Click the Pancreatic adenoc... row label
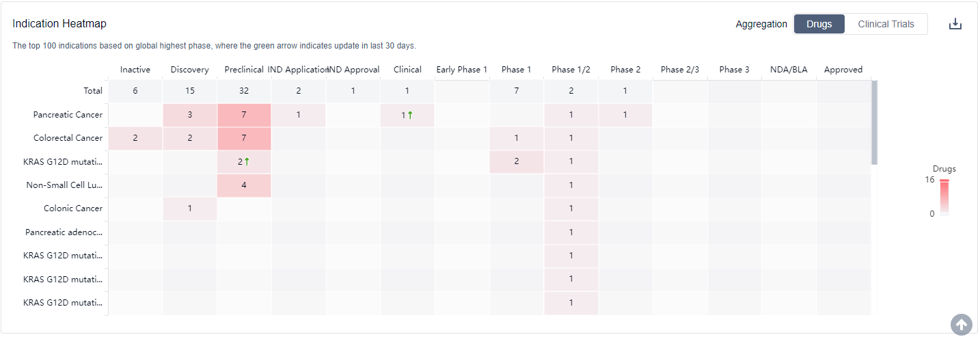 64,232
